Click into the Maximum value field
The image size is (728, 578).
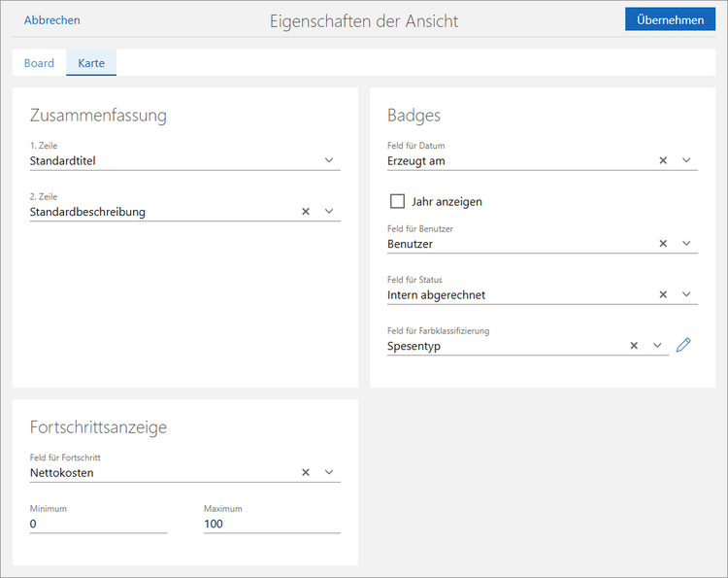click(x=271, y=524)
